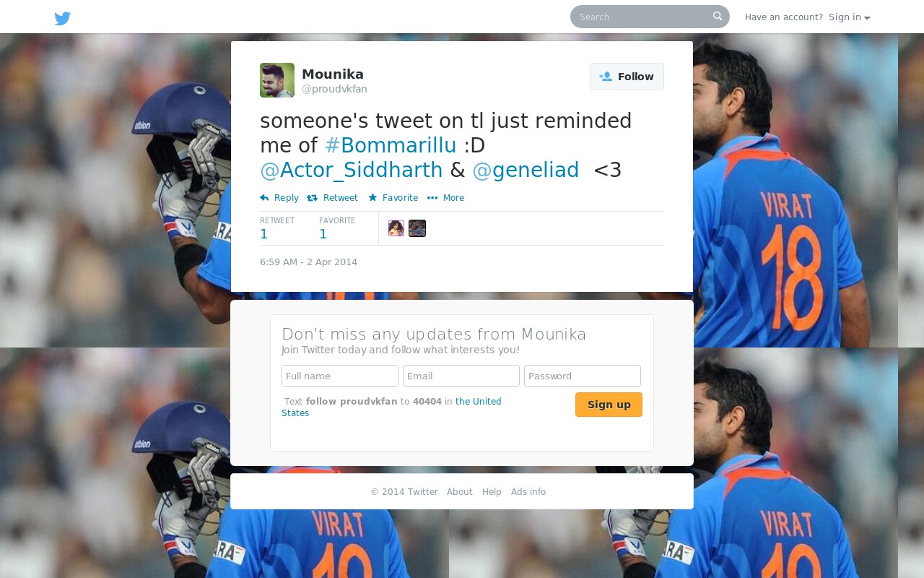Image resolution: width=924 pixels, height=578 pixels.
Task: Click the Twitter bird logo
Action: pos(63,18)
